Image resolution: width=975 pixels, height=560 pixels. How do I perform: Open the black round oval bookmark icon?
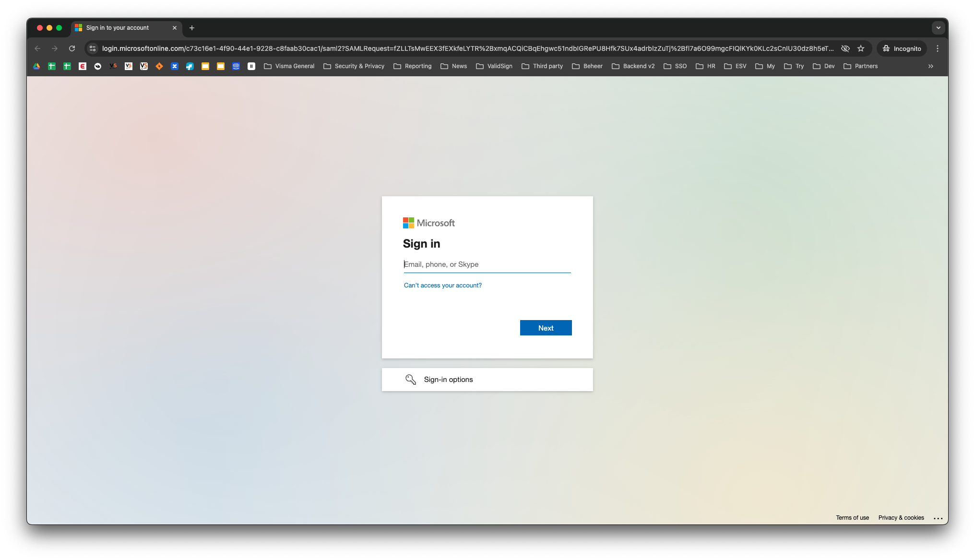[x=98, y=66]
